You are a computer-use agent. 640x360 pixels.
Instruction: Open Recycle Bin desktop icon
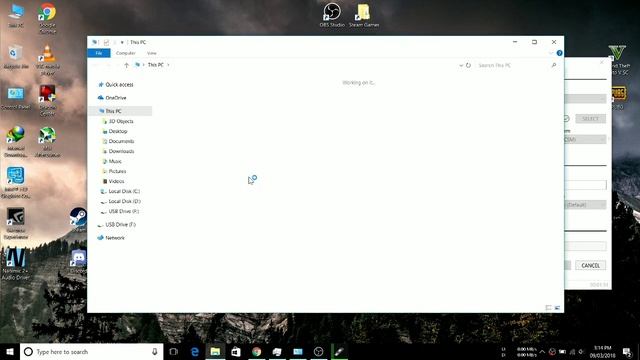pyautogui.click(x=16, y=56)
